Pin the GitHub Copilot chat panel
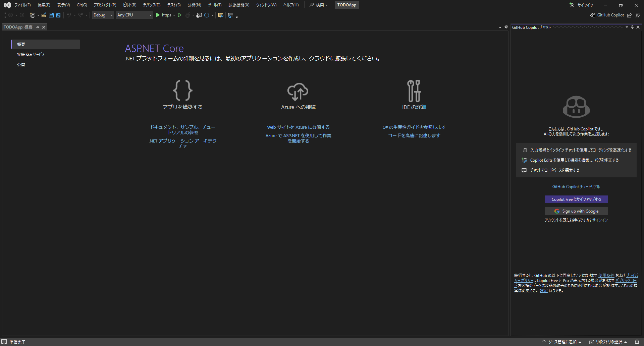Viewport: 644px width, 346px height. coord(633,27)
